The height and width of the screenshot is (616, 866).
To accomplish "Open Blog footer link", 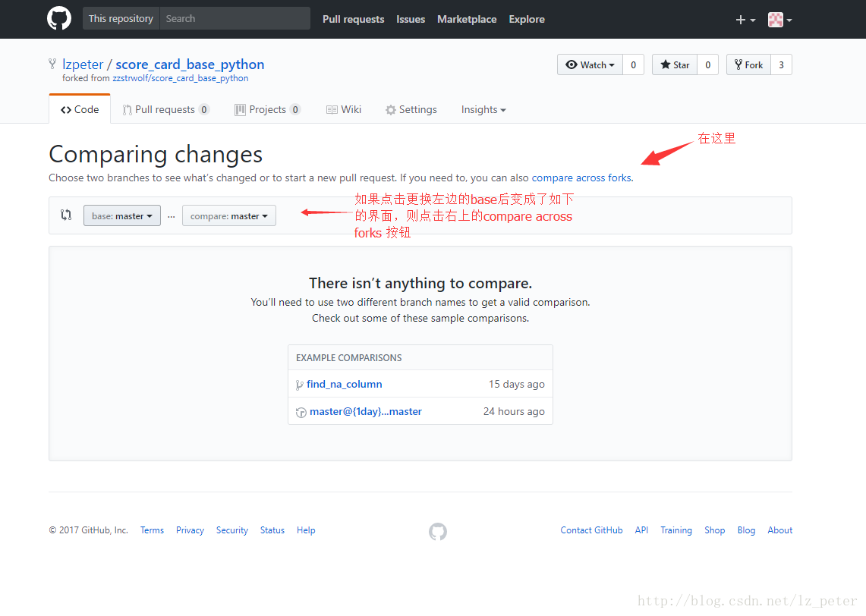I will [x=746, y=530].
